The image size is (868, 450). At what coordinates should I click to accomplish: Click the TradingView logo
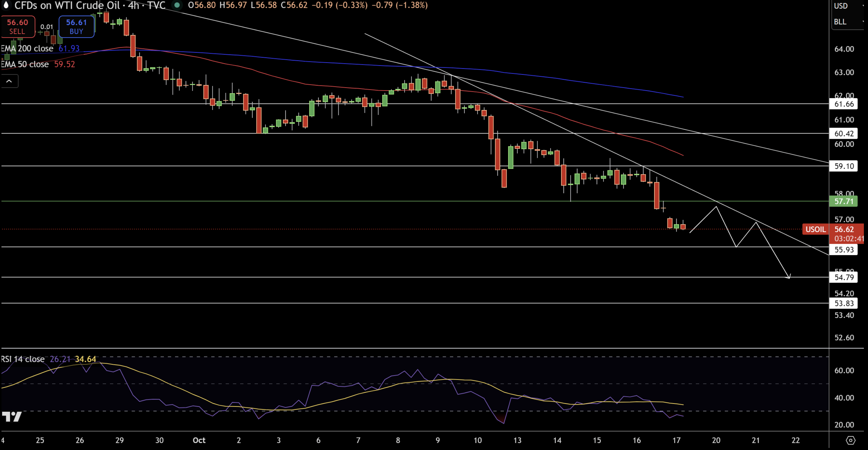(x=12, y=416)
